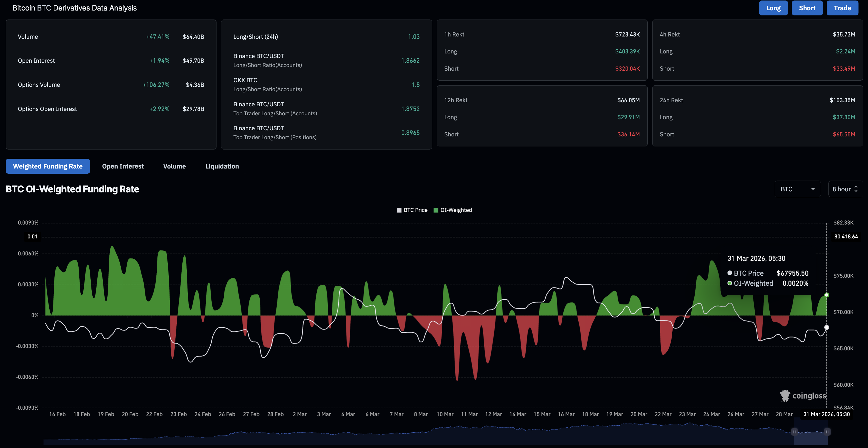The image size is (868, 448).
Task: Click the Trade button in the header
Action: click(x=842, y=8)
